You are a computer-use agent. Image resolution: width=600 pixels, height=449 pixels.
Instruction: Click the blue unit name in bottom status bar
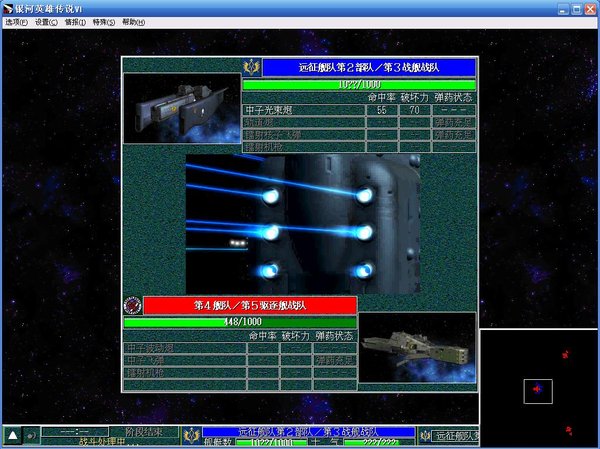pyautogui.click(x=308, y=432)
